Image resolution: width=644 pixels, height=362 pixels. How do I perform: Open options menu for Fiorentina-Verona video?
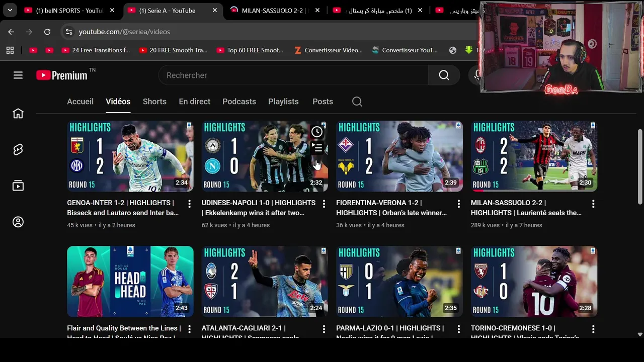458,204
